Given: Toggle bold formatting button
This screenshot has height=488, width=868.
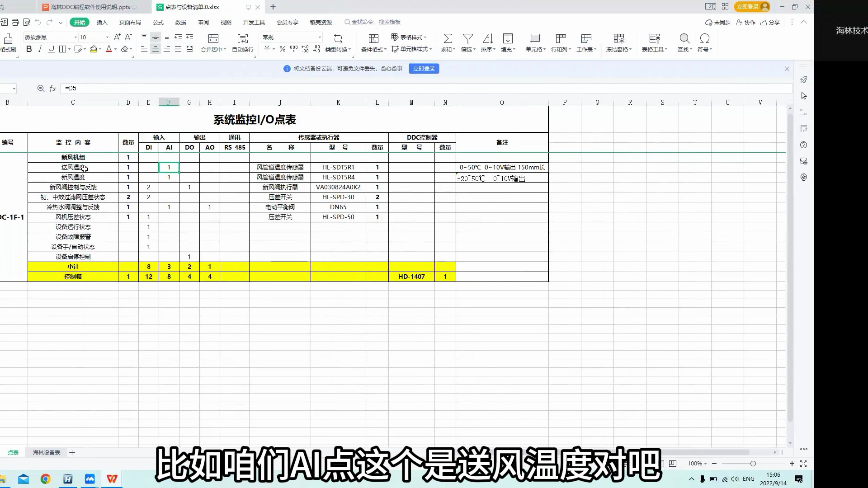Looking at the screenshot, I should (x=29, y=49).
